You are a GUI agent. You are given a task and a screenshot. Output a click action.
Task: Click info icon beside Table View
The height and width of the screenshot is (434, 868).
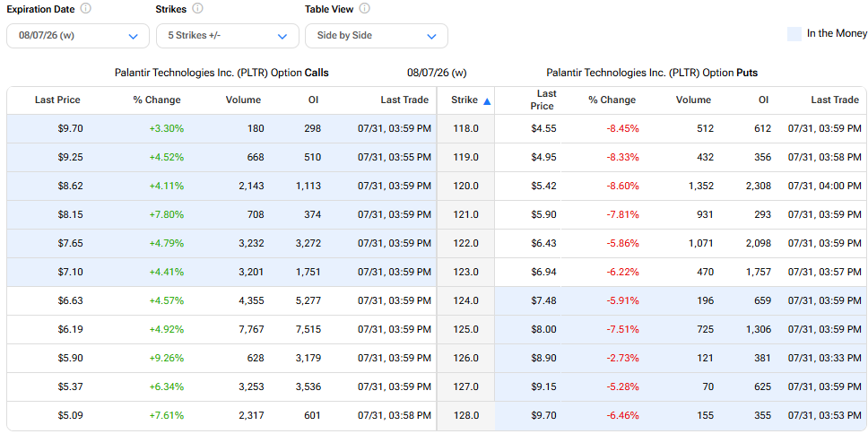tap(365, 9)
